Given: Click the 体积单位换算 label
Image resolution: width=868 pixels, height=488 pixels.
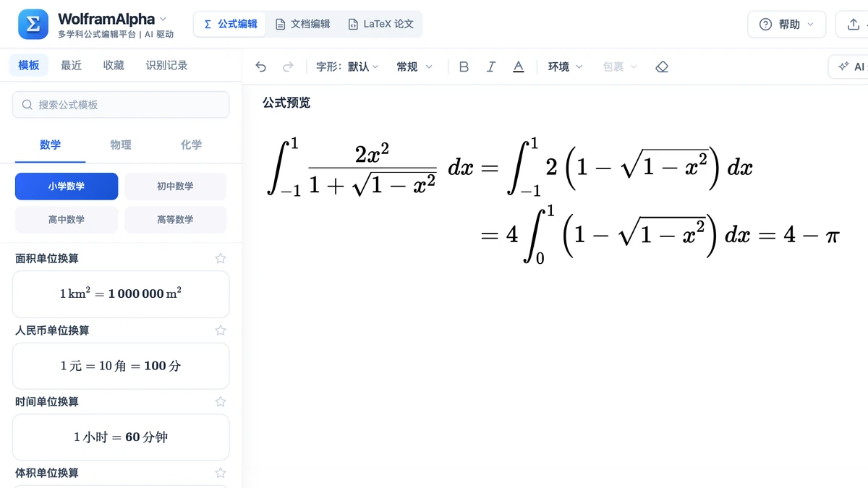Looking at the screenshot, I should point(46,473).
